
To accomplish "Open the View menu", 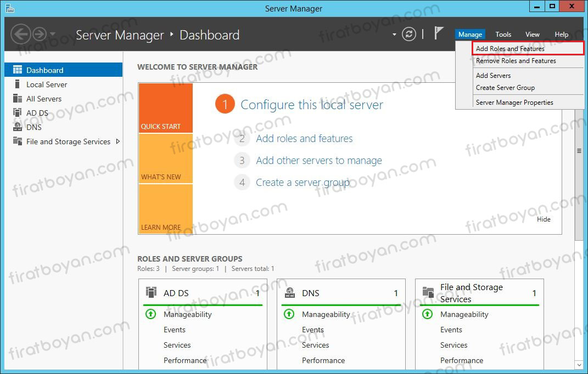I will point(532,35).
